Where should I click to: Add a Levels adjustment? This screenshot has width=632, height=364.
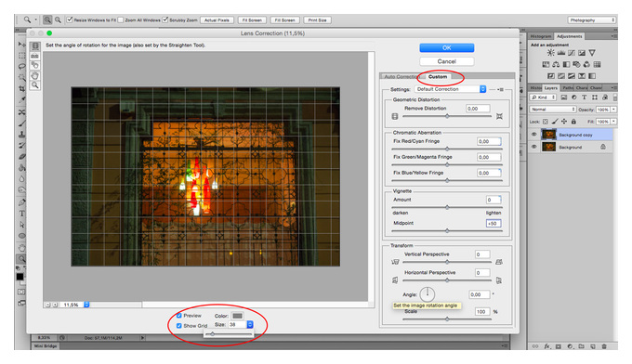(561, 53)
